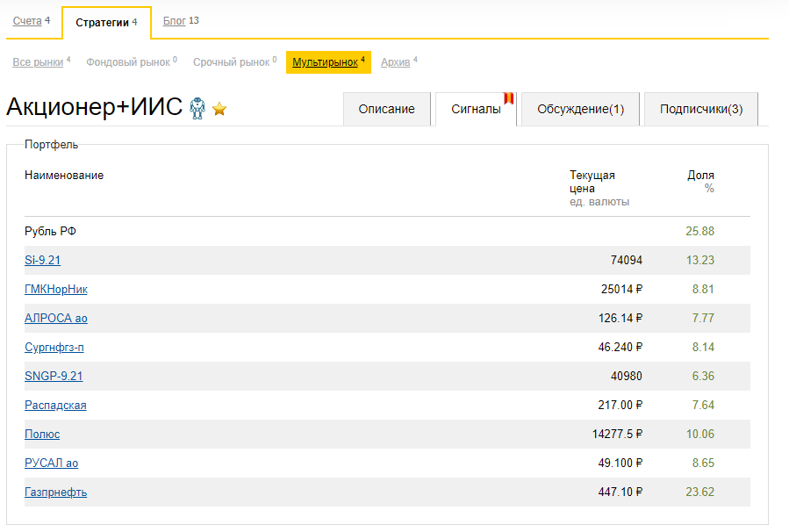Select the Стратегии tab
789x532 pixels.
pos(106,22)
